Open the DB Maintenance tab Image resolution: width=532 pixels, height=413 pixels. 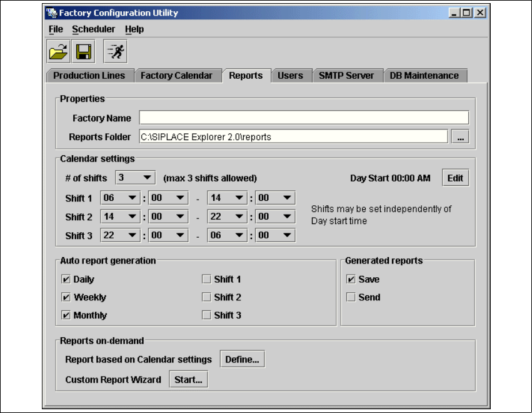[x=424, y=76]
